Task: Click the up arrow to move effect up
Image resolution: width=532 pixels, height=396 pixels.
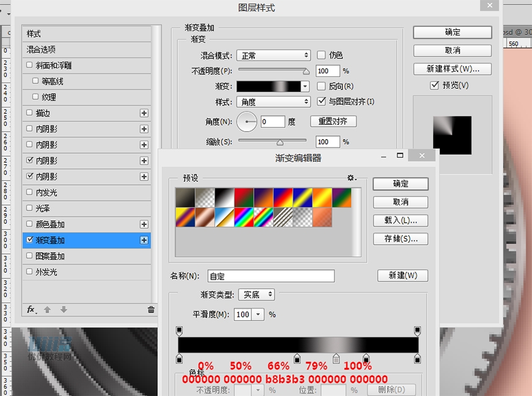Action: tap(48, 310)
